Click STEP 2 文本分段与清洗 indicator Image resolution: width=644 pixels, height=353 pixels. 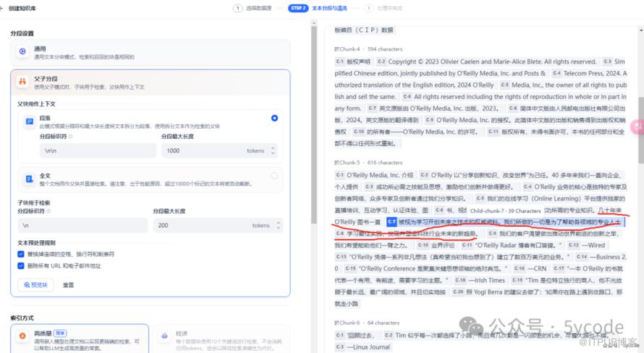[x=318, y=8]
